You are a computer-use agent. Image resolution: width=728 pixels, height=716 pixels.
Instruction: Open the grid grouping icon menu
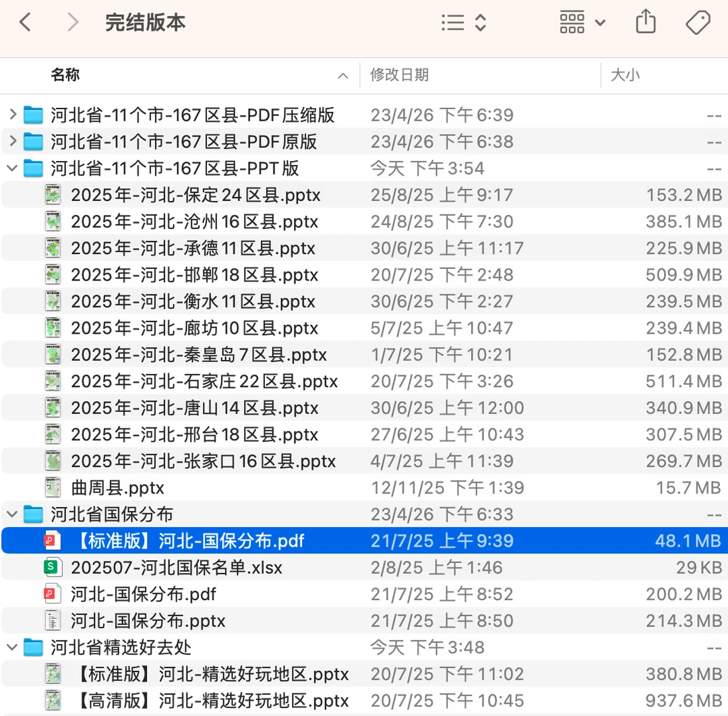pos(582,22)
